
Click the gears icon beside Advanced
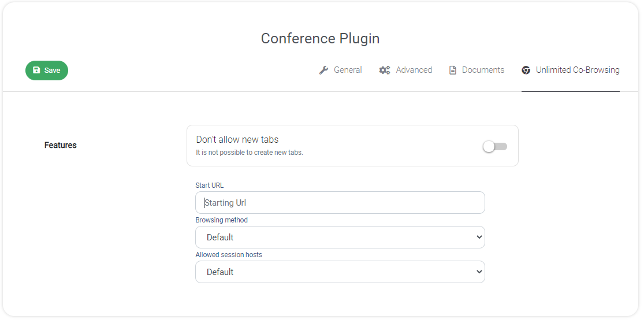point(385,70)
